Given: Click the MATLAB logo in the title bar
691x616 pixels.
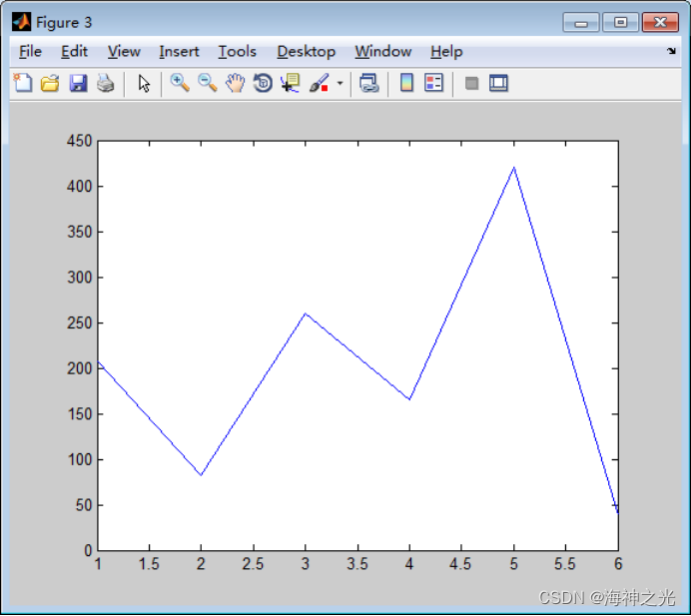Looking at the screenshot, I should [21, 22].
